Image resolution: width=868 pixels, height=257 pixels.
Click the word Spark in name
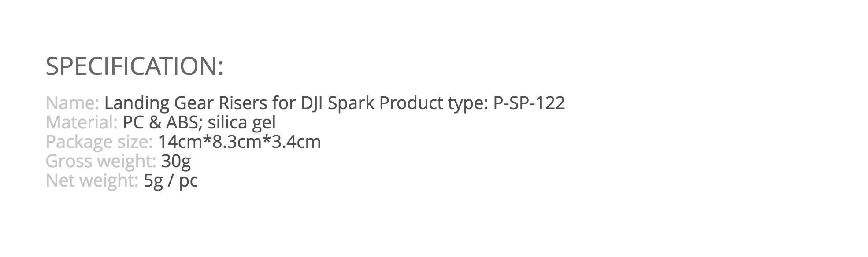pos(351,104)
